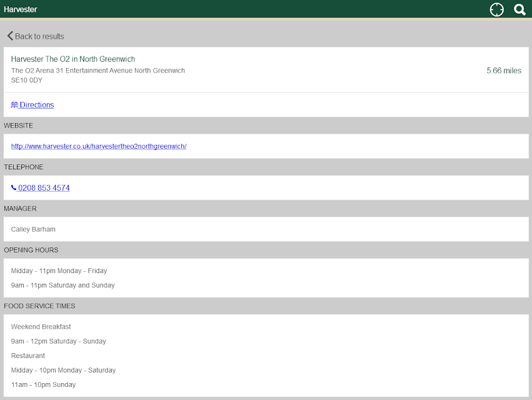Select 'Harvester The O2 in North Greenwich' heading

73,59
